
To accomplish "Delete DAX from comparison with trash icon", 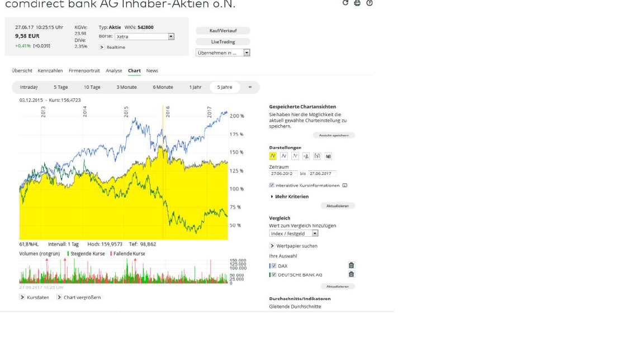I will (351, 266).
